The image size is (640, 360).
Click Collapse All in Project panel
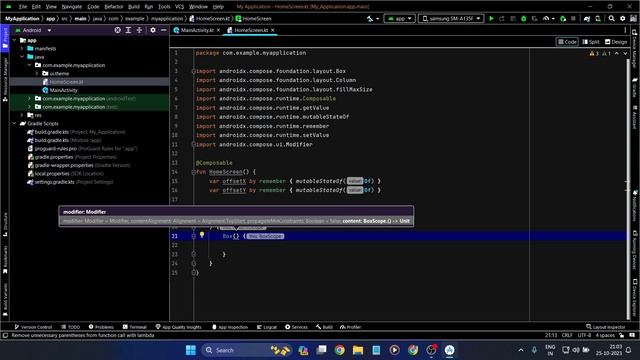click(x=139, y=30)
